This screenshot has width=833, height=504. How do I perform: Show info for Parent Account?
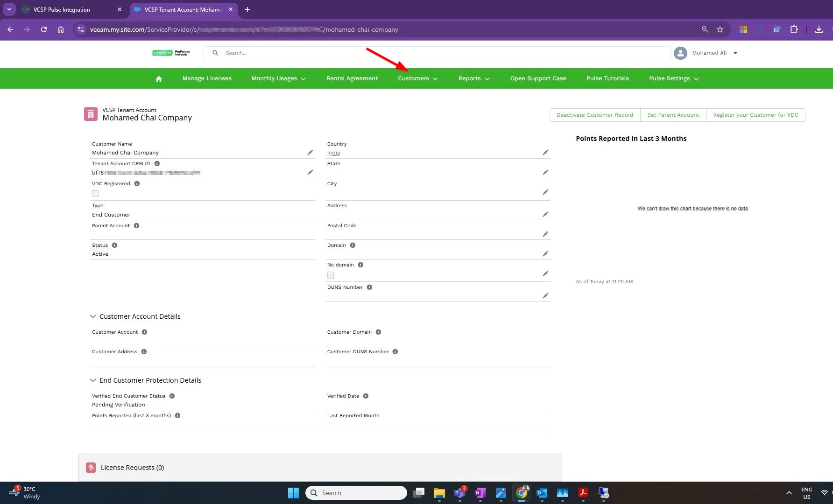click(136, 226)
